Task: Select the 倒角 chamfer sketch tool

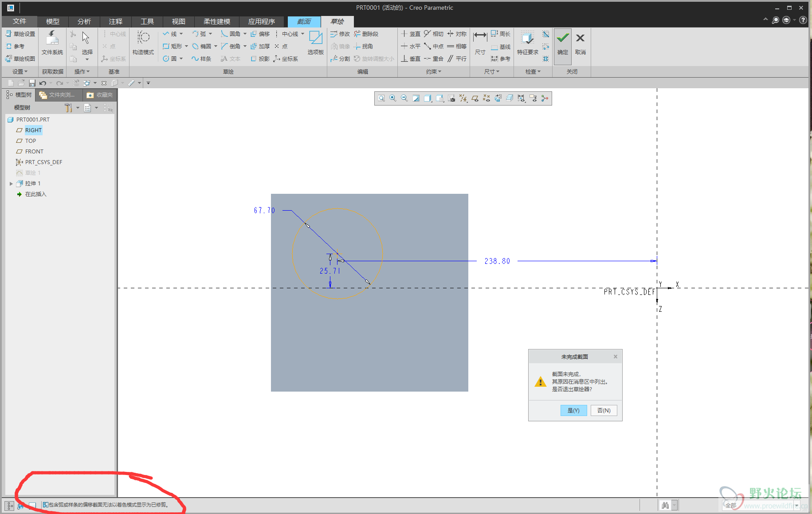Action: (x=231, y=46)
